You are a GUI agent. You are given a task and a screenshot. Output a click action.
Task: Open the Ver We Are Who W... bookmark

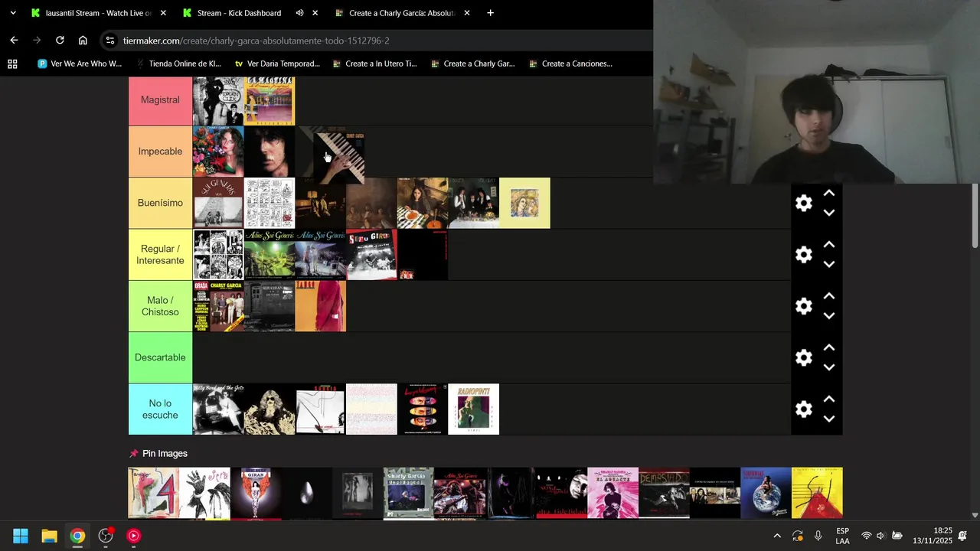click(80, 64)
